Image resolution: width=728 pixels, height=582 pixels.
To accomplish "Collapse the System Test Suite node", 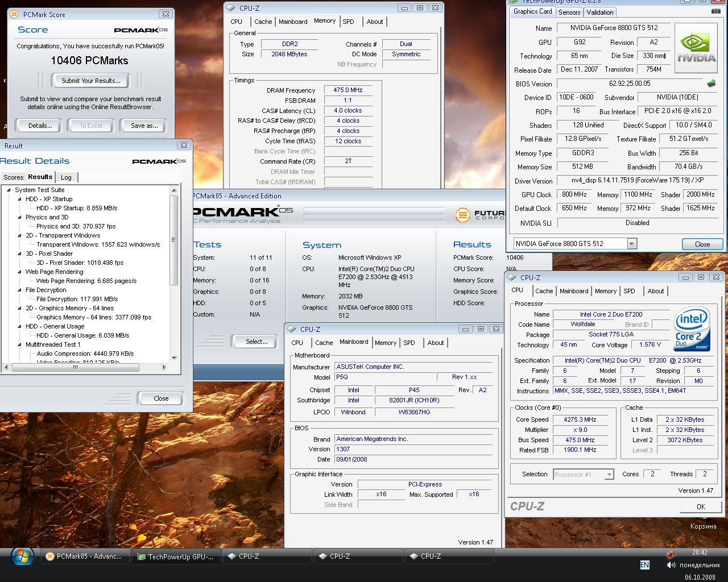I will (9, 190).
